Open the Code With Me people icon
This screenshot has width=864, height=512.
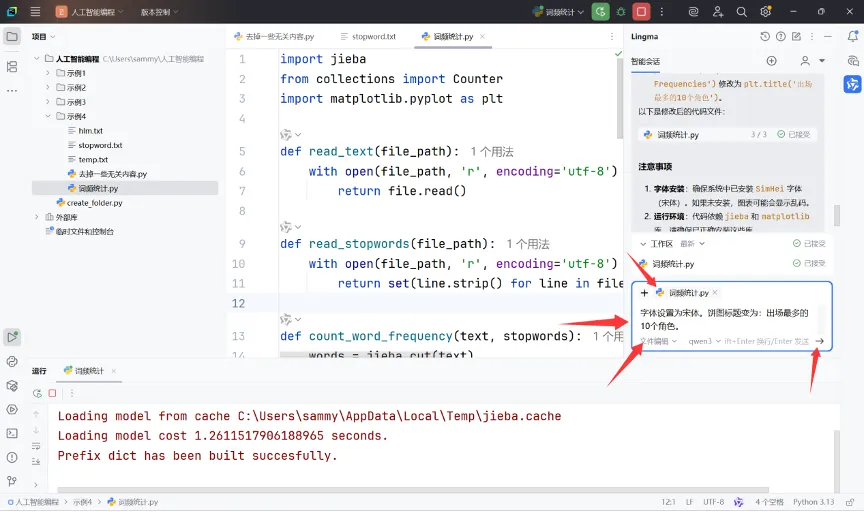tap(717, 12)
